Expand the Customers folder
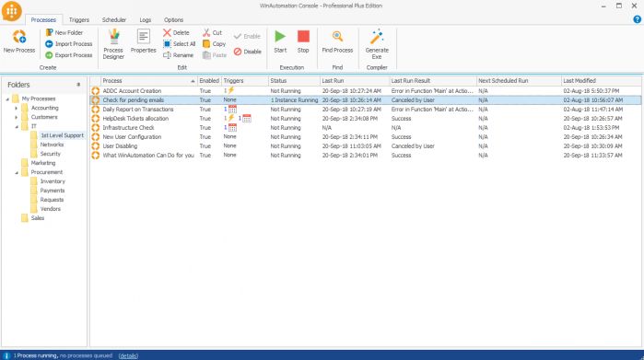 tap(17, 117)
